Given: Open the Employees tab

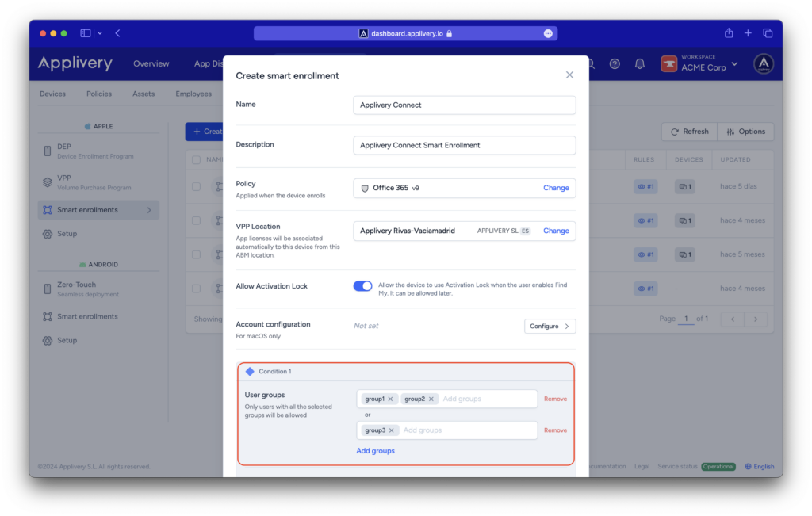Looking at the screenshot, I should click(x=193, y=94).
